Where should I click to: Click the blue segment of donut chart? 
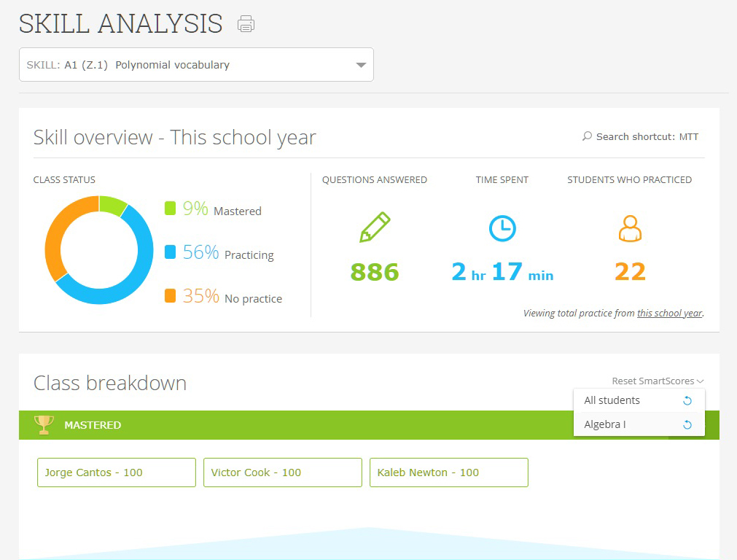[131, 277]
